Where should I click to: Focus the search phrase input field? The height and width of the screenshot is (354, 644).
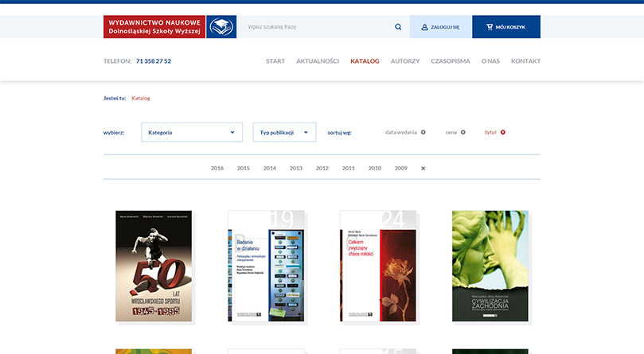pos(316,27)
